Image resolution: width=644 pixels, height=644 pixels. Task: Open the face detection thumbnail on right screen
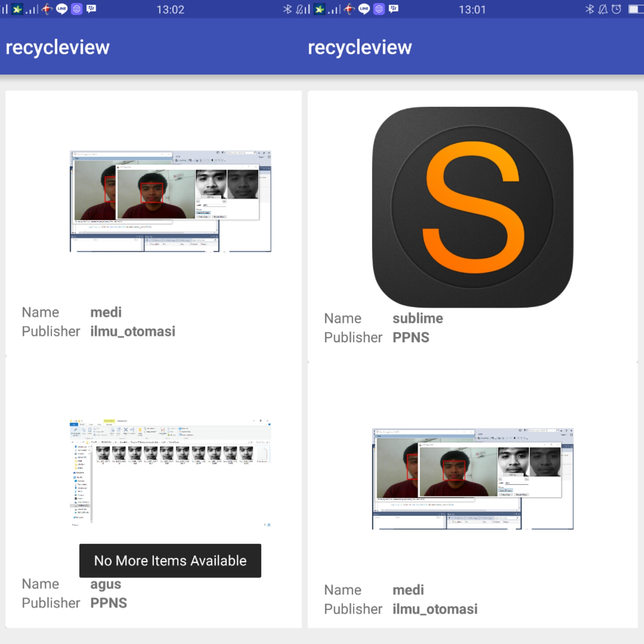[473, 478]
